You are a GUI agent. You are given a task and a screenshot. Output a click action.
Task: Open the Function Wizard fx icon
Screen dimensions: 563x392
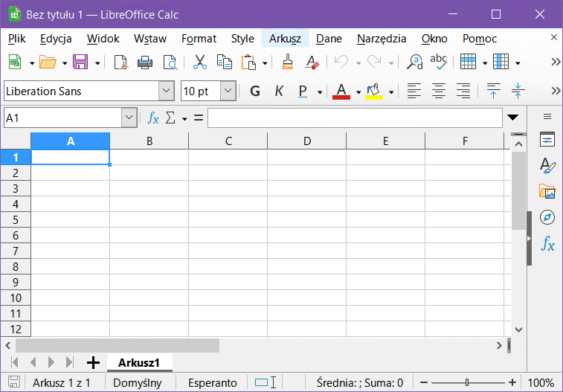153,118
